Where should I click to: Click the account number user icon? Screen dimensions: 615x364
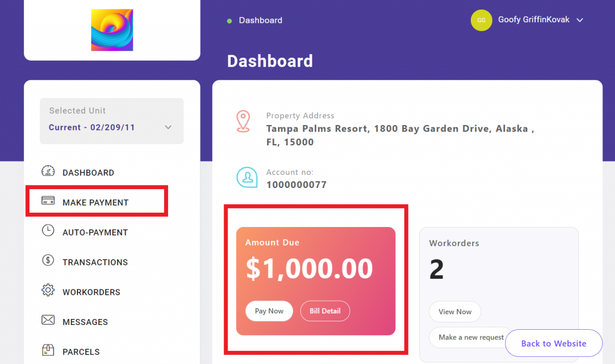[x=247, y=178]
